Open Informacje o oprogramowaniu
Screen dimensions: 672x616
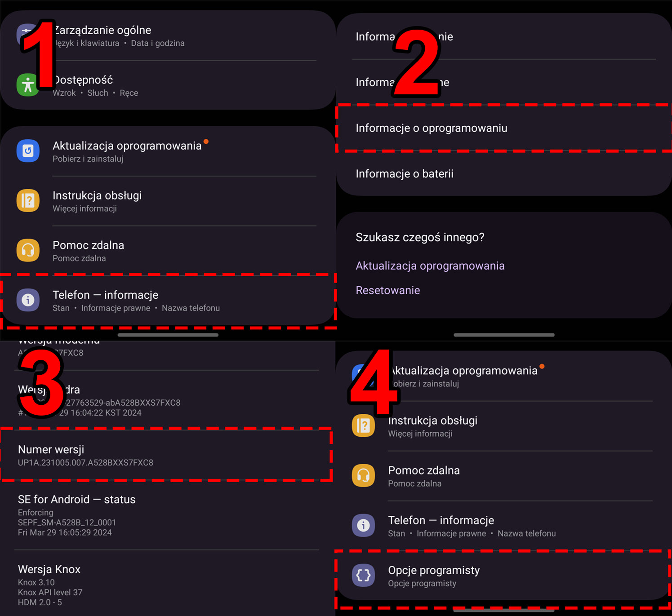pyautogui.click(x=504, y=128)
